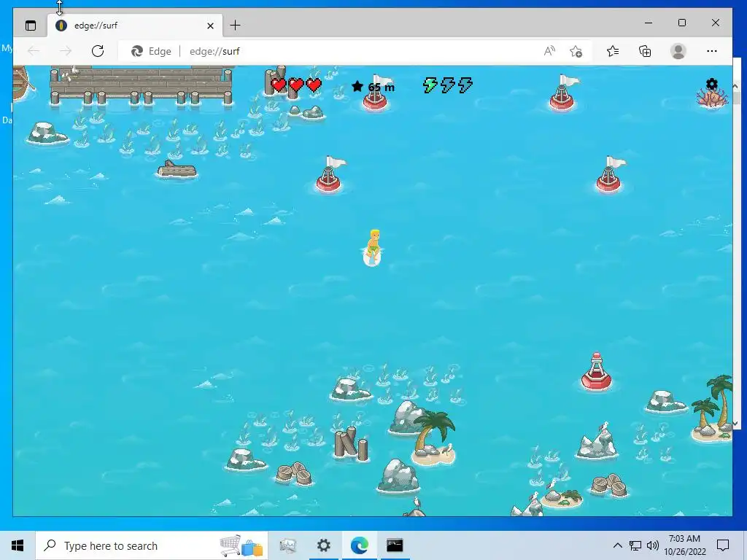
Task: Refresh the surf game page
Action: pos(98,51)
